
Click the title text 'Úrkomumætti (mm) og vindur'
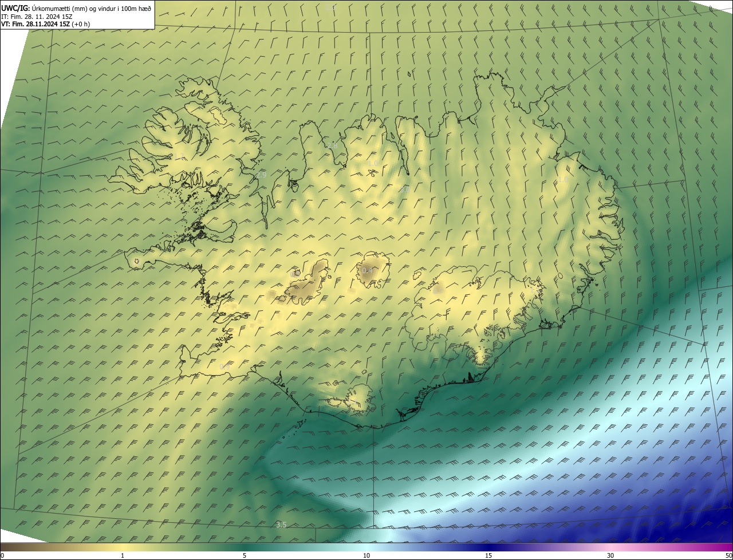[x=73, y=8]
